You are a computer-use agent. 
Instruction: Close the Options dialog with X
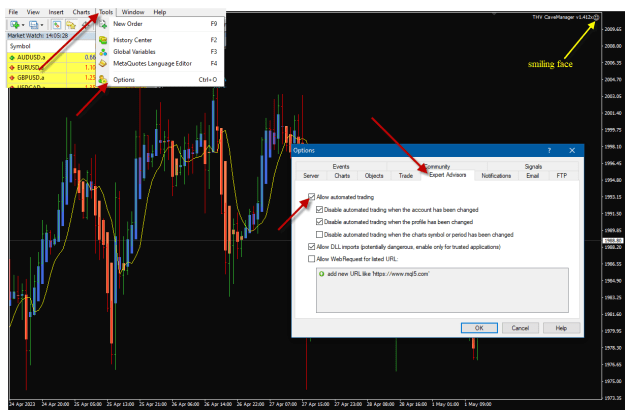click(x=572, y=150)
